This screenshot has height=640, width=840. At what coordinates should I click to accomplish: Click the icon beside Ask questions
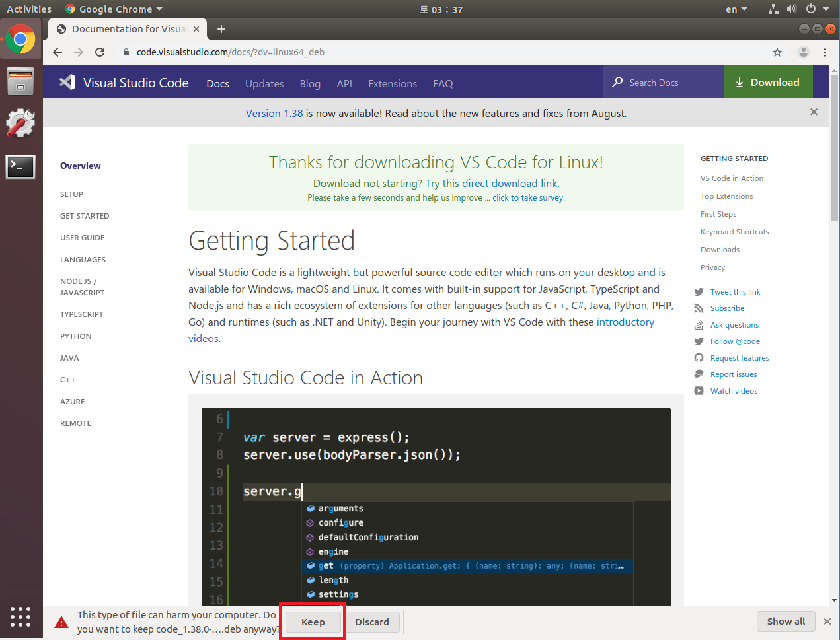(699, 325)
